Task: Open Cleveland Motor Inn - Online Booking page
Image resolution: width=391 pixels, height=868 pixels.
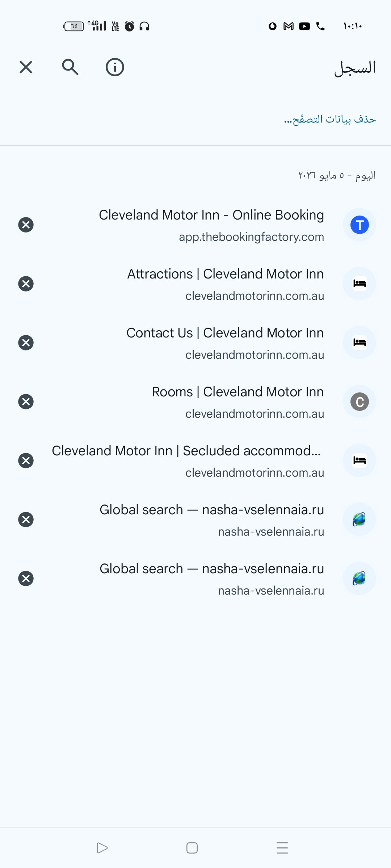Action: pos(211,225)
